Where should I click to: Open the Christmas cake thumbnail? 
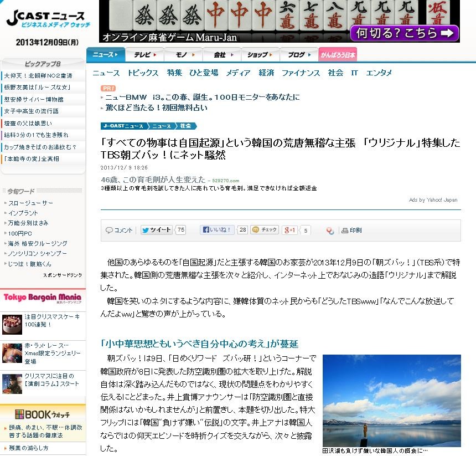point(12,325)
